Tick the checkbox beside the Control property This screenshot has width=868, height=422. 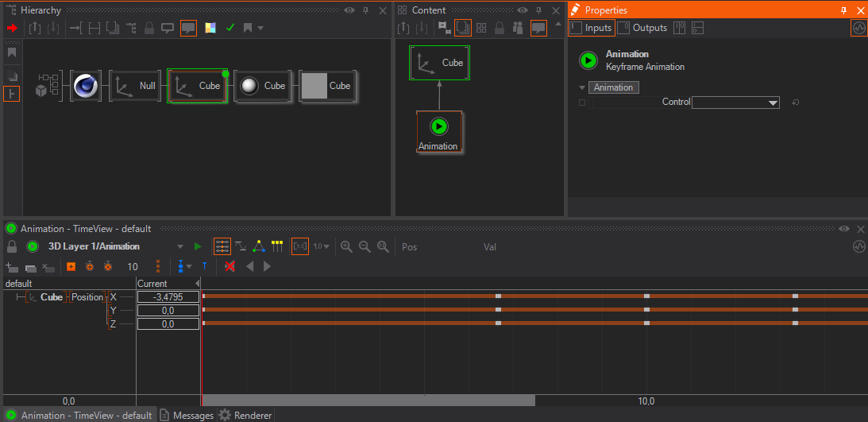point(582,103)
